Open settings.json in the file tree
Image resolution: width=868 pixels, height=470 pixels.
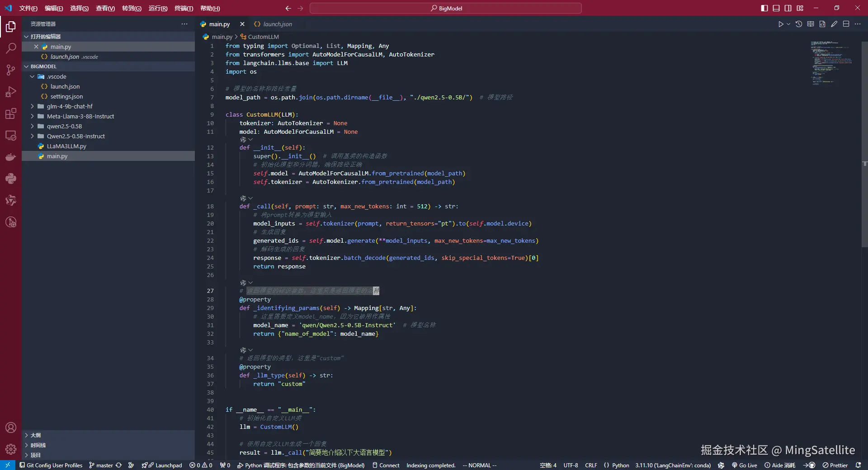point(108,96)
